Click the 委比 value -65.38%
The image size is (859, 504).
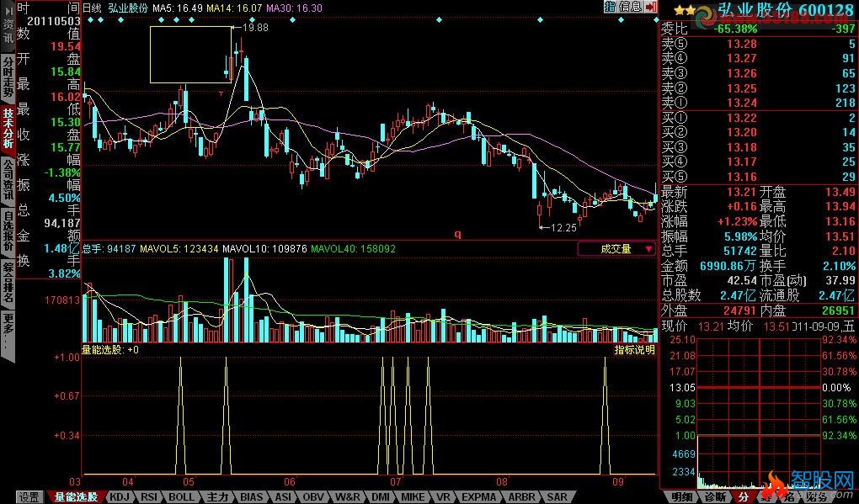[x=736, y=29]
